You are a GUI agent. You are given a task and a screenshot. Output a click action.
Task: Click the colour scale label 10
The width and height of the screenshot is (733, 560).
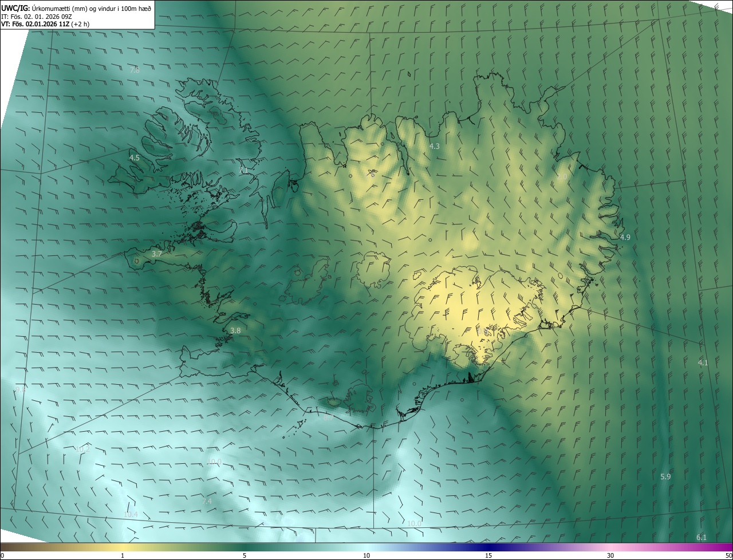[366, 555]
